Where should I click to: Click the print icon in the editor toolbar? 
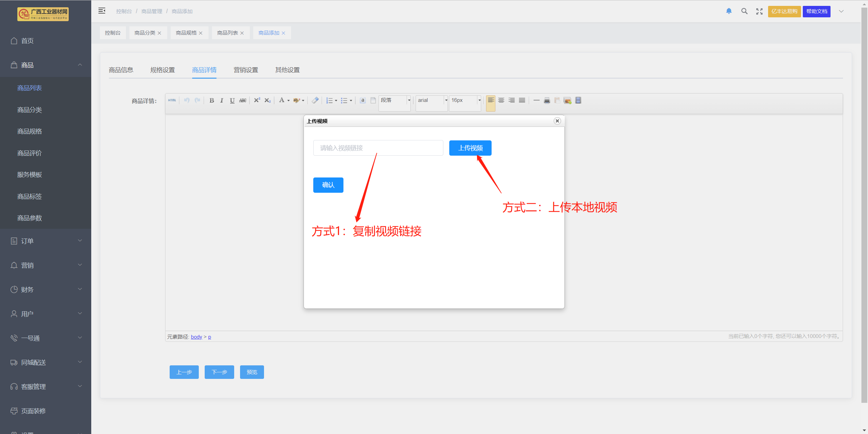click(547, 101)
